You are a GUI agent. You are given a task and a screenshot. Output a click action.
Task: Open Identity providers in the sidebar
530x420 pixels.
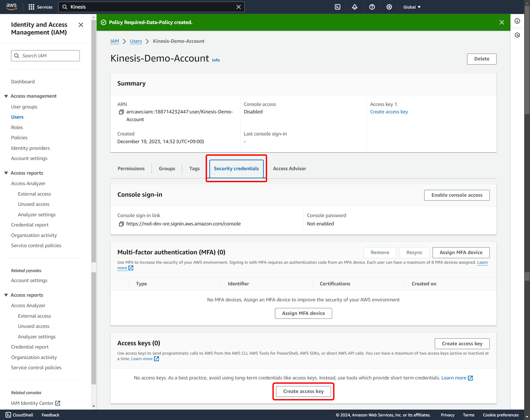(x=30, y=148)
